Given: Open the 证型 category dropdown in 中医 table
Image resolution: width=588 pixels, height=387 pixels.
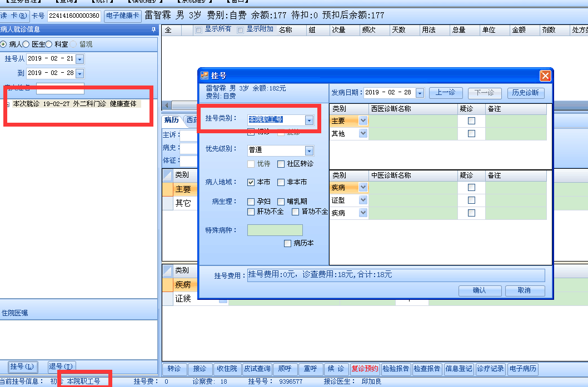Looking at the screenshot, I should click(x=363, y=200).
